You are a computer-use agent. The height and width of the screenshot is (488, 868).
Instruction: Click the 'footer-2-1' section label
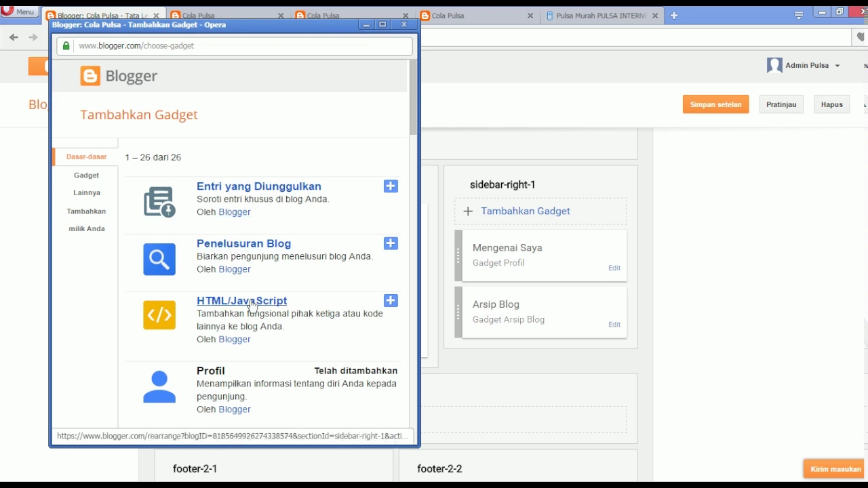click(195, 468)
